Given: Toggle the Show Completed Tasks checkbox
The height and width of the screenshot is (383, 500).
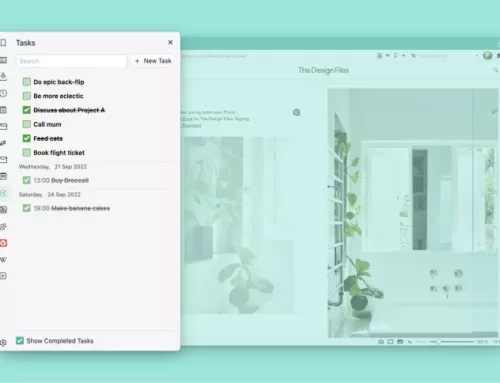Looking at the screenshot, I should (20, 340).
